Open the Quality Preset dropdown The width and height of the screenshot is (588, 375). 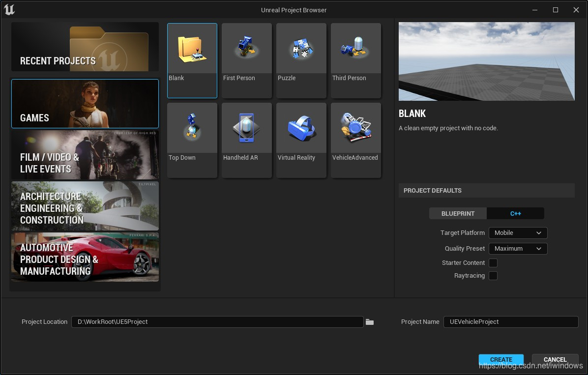518,249
